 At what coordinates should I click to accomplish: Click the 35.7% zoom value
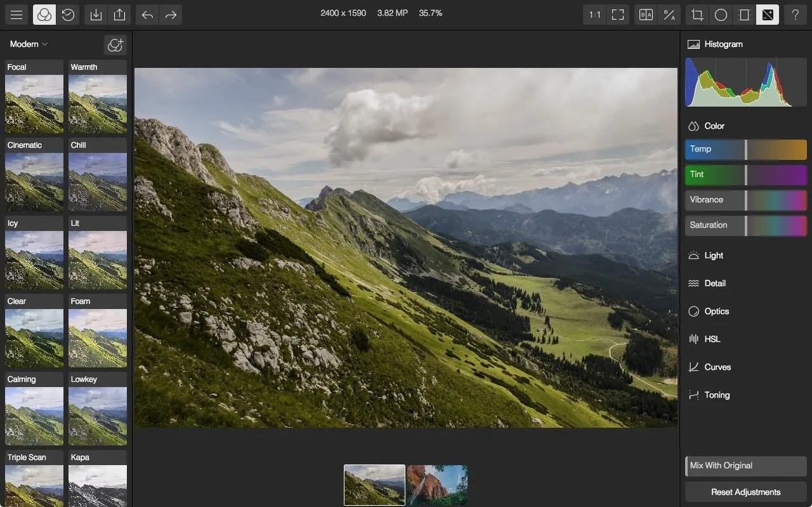point(431,13)
